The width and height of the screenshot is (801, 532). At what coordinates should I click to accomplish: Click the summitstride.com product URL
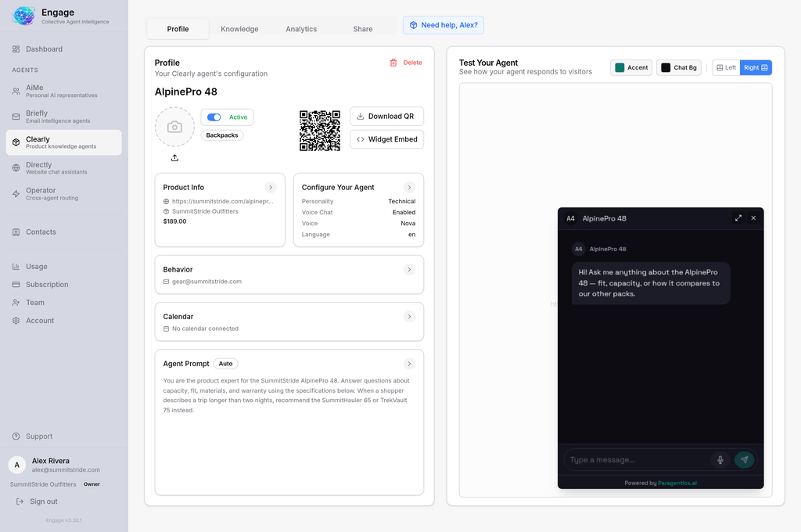223,201
